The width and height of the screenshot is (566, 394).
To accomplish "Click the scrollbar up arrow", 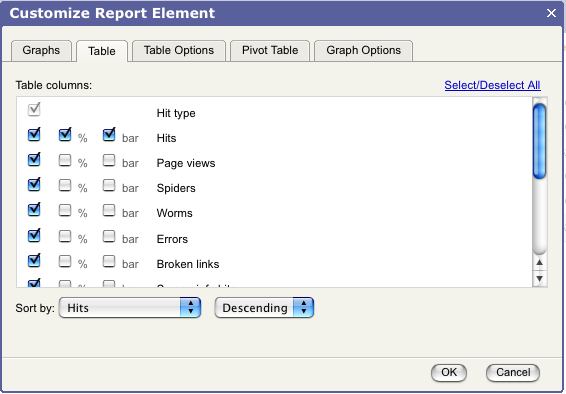I will tap(539, 263).
